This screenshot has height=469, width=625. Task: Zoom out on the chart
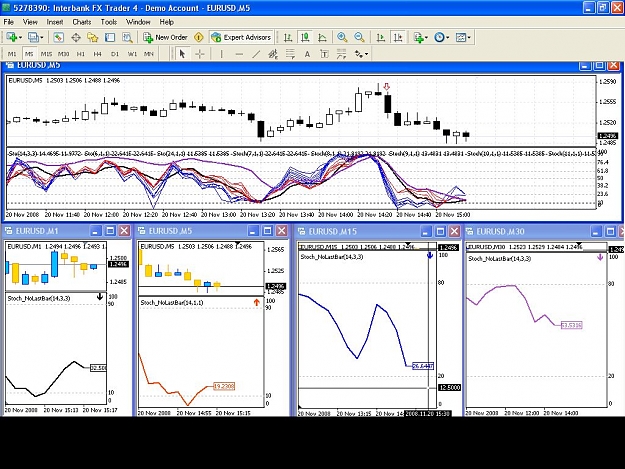[359, 37]
